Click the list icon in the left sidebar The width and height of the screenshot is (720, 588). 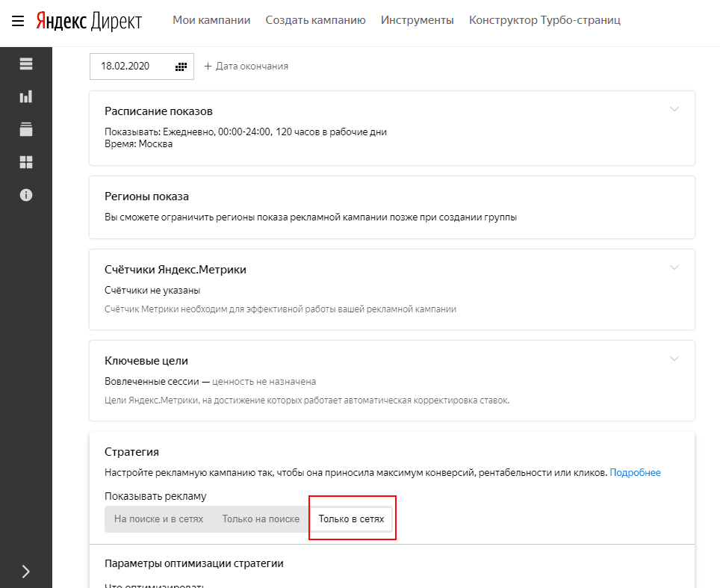click(26, 64)
